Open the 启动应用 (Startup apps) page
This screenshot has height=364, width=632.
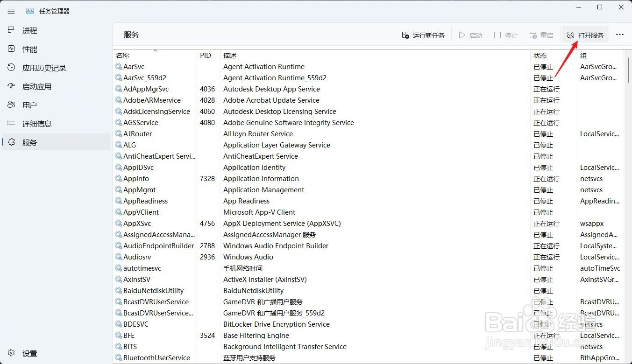coord(56,86)
